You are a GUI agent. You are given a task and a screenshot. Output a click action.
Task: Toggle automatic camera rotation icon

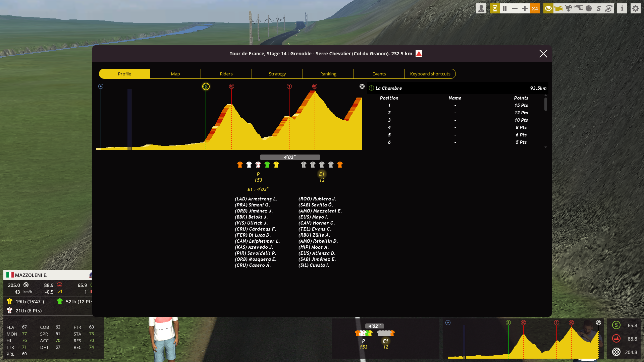[x=609, y=8]
